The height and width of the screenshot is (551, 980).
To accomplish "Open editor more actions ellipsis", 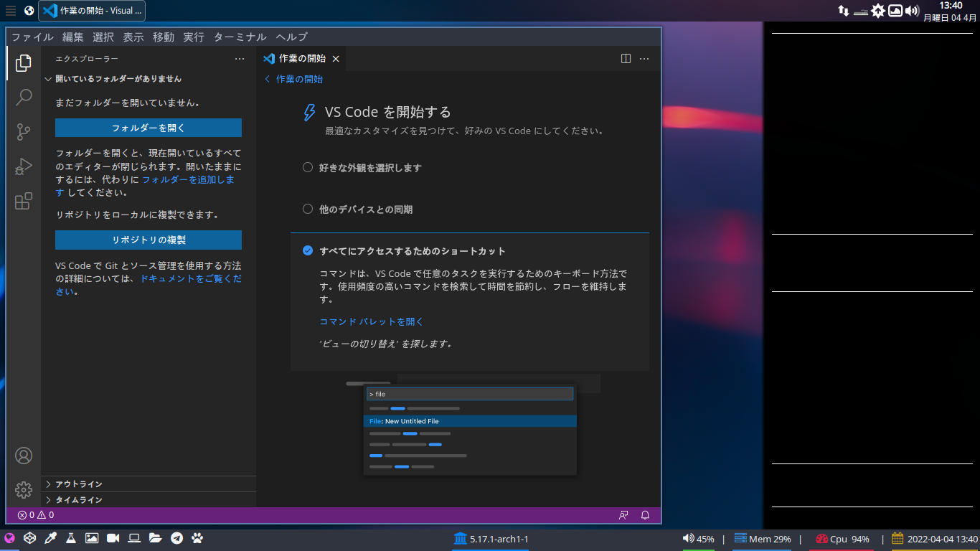I will 644,59.
